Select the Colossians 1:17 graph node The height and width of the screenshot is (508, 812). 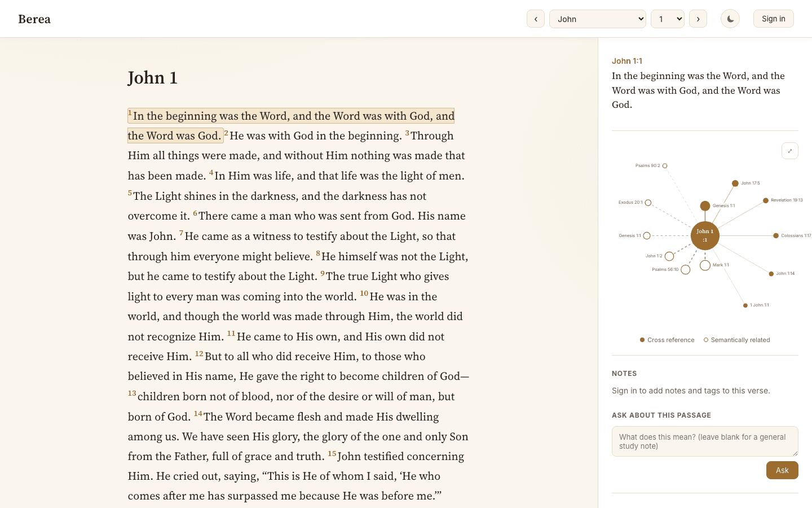776,236
